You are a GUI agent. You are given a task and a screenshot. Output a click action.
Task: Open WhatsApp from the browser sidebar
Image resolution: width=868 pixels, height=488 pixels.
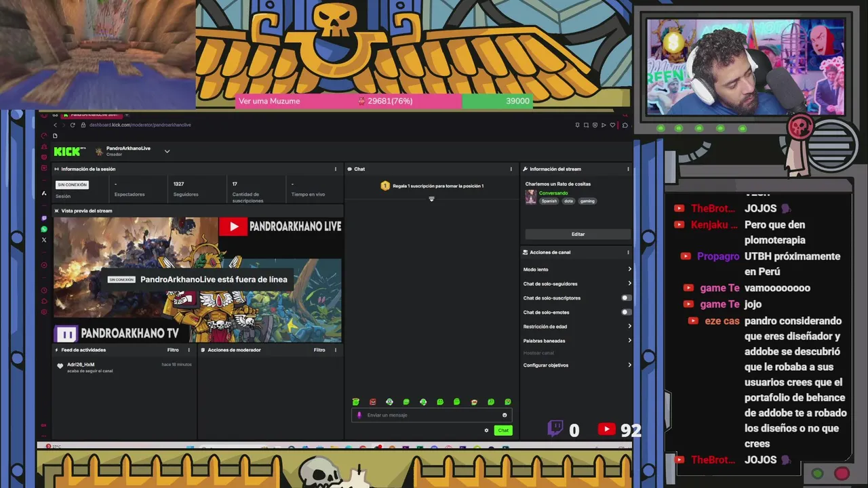tap(44, 229)
